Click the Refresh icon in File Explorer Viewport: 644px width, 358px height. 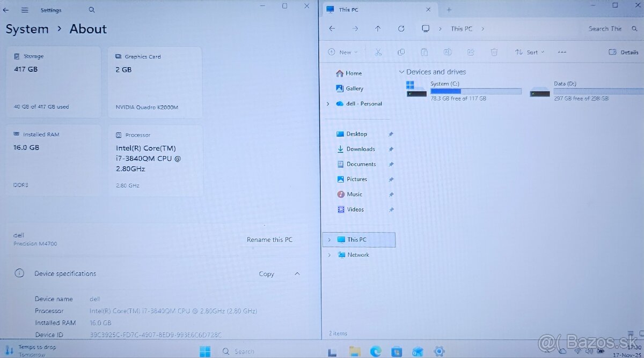401,29
